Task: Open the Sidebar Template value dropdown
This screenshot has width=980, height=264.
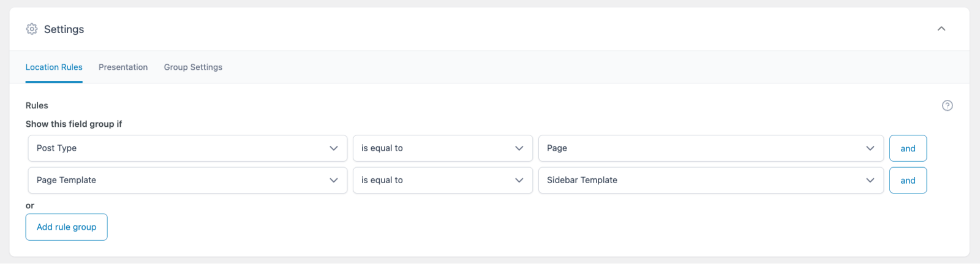Action: coord(710,180)
